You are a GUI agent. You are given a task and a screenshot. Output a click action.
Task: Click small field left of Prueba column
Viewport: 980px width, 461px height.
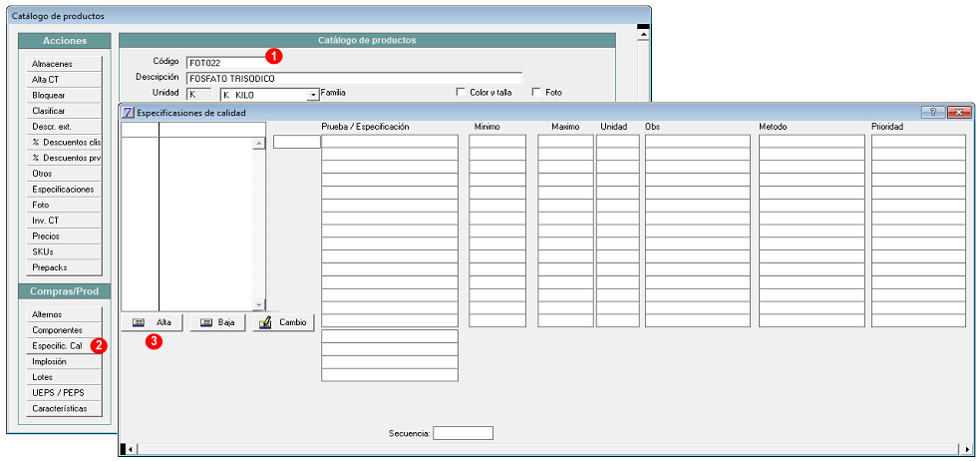click(x=297, y=142)
